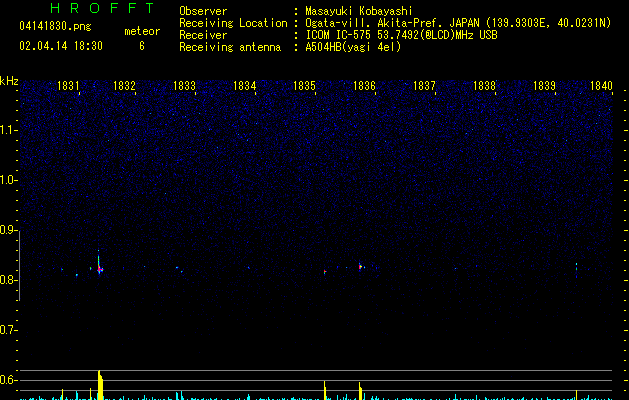Click the 0.8 kHz frequency label
The width and height of the screenshot is (629, 400).
click(8, 280)
